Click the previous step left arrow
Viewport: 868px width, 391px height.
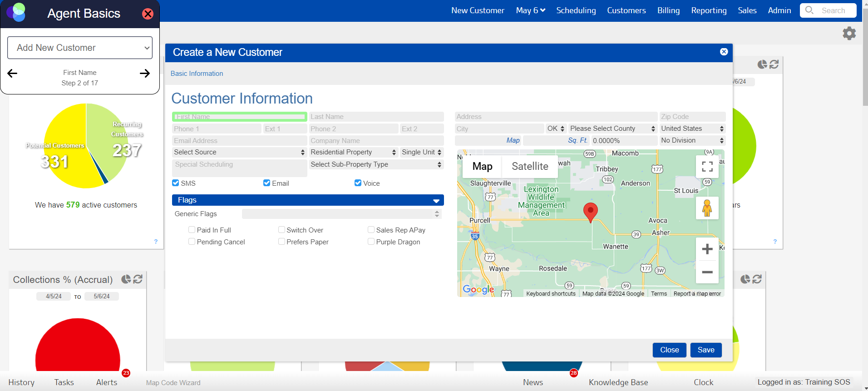[x=13, y=74]
